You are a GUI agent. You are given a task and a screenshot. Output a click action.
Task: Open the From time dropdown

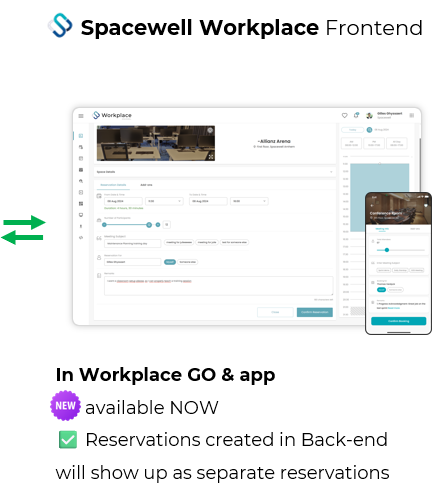164,201
